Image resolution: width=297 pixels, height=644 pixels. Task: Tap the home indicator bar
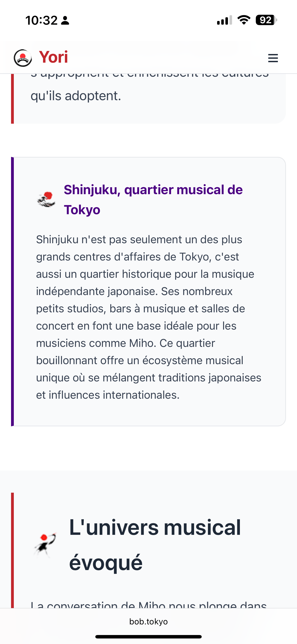[148, 636]
